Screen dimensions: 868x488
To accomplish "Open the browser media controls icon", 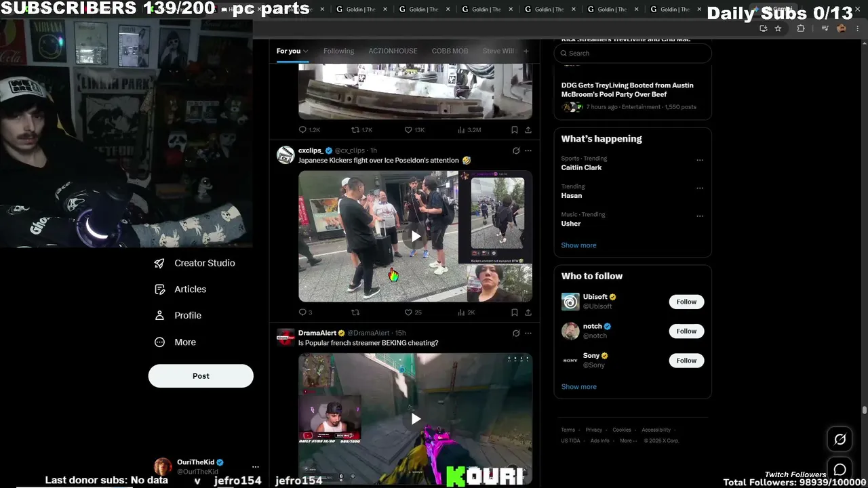I will pos(825,28).
